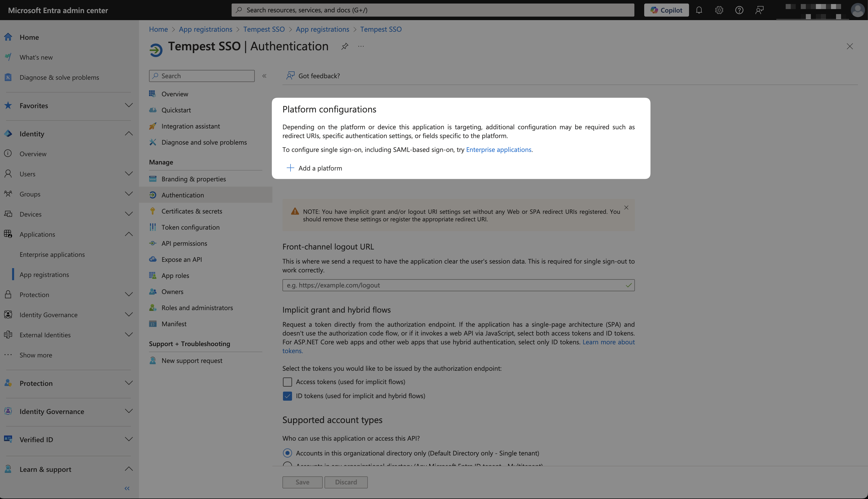The width and height of the screenshot is (868, 499).
Task: Pin the Tempest SSO Authentication blade
Action: click(345, 46)
